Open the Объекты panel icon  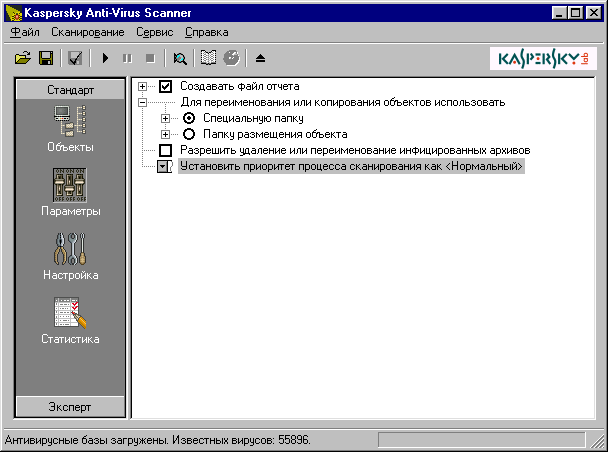coord(70,121)
